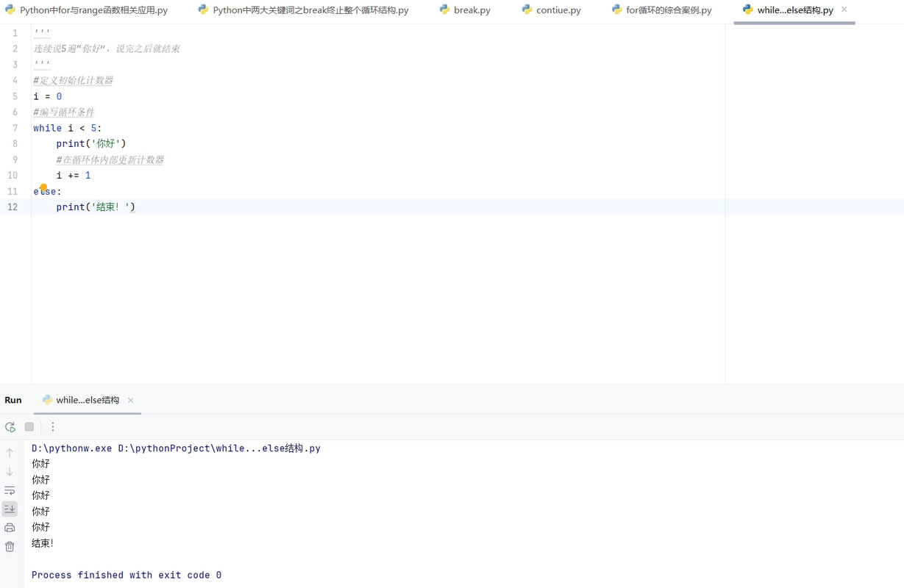Image resolution: width=904 pixels, height=588 pixels.
Task: Toggle scroll to end of console
Action: 10,509
